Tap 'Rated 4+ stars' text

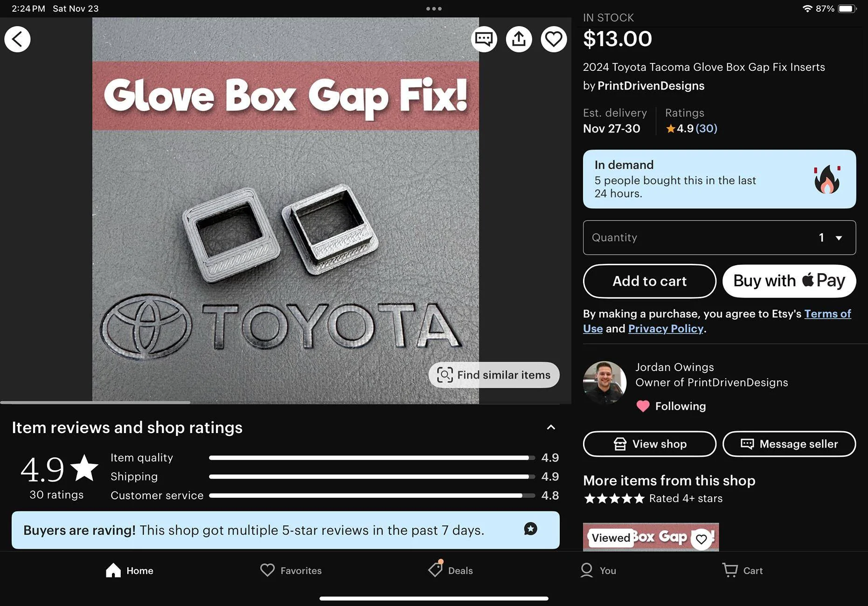point(686,498)
